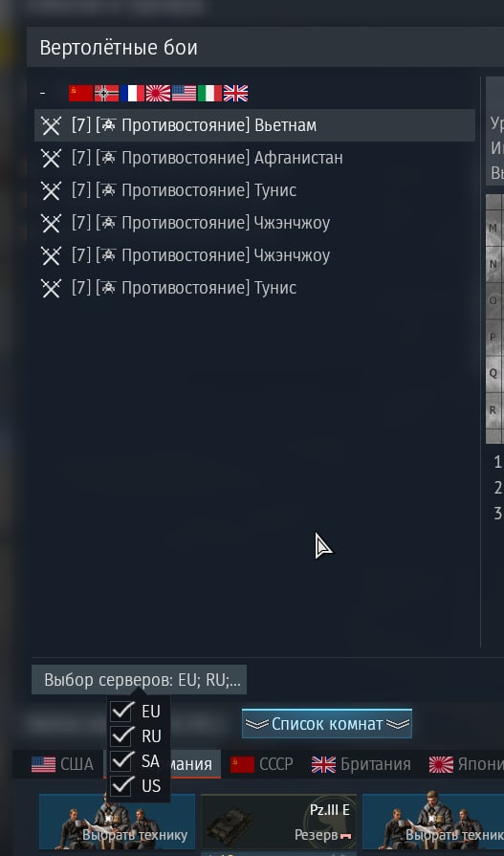Disable the SA server checkbox
This screenshot has width=504, height=856.
121,760
